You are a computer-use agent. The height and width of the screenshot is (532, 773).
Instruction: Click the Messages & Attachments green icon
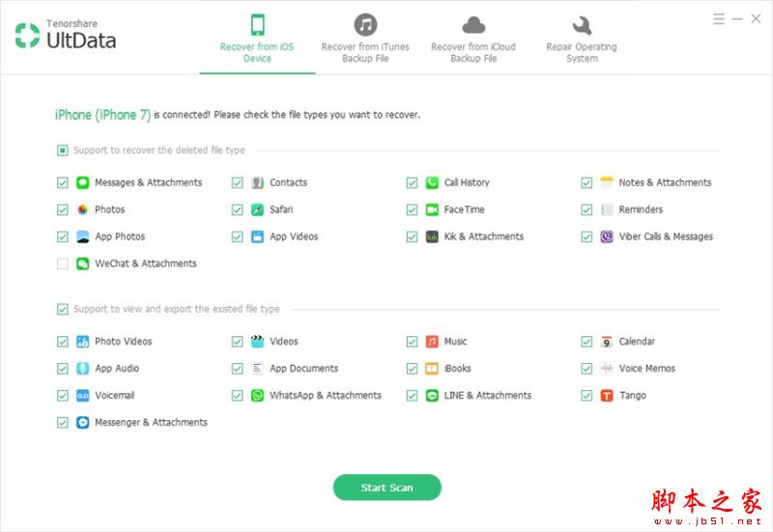[82, 182]
